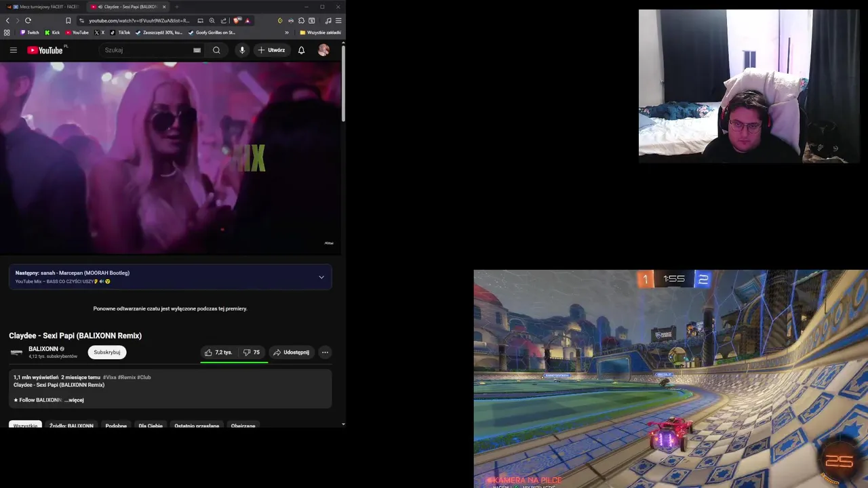Viewport: 868px width, 488px height.
Task: Open a new browser tab with plus
Action: (176, 7)
